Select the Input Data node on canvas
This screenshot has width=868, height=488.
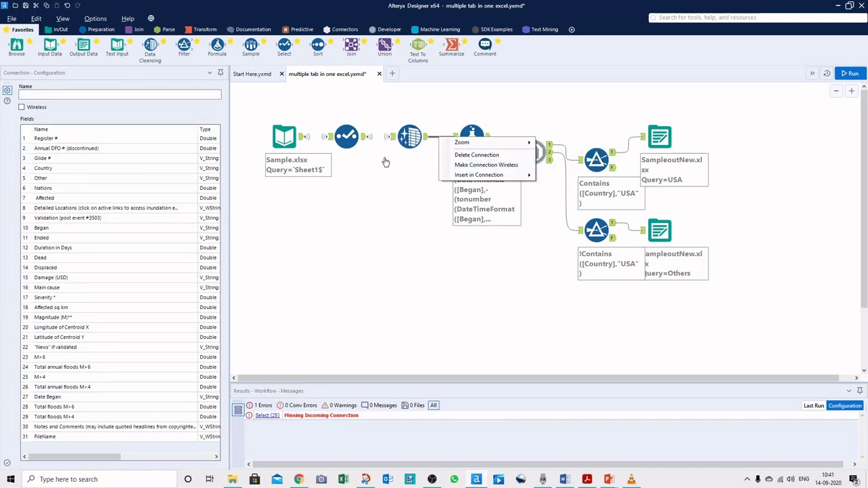[284, 136]
